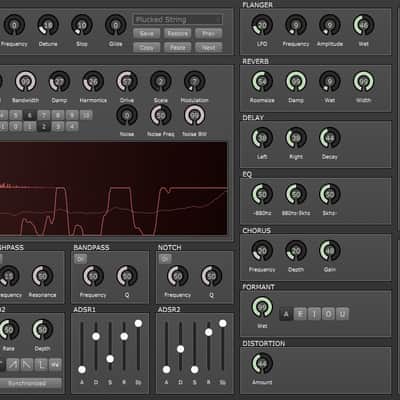The image size is (400, 400).
Task: Go to previous preset with Prev
Action: point(209,33)
